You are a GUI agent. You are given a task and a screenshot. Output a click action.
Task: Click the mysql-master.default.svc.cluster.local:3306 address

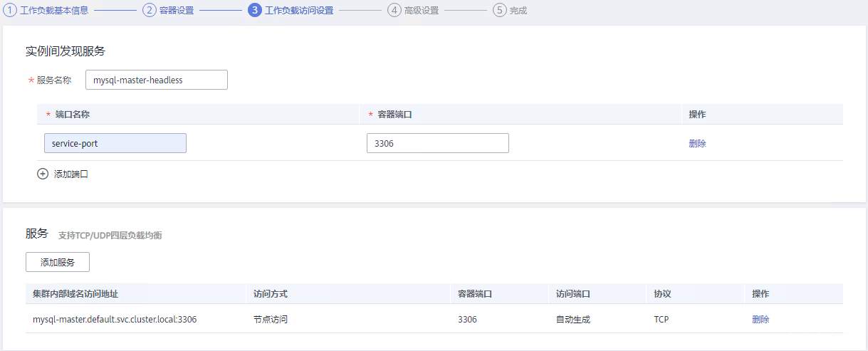click(115, 320)
